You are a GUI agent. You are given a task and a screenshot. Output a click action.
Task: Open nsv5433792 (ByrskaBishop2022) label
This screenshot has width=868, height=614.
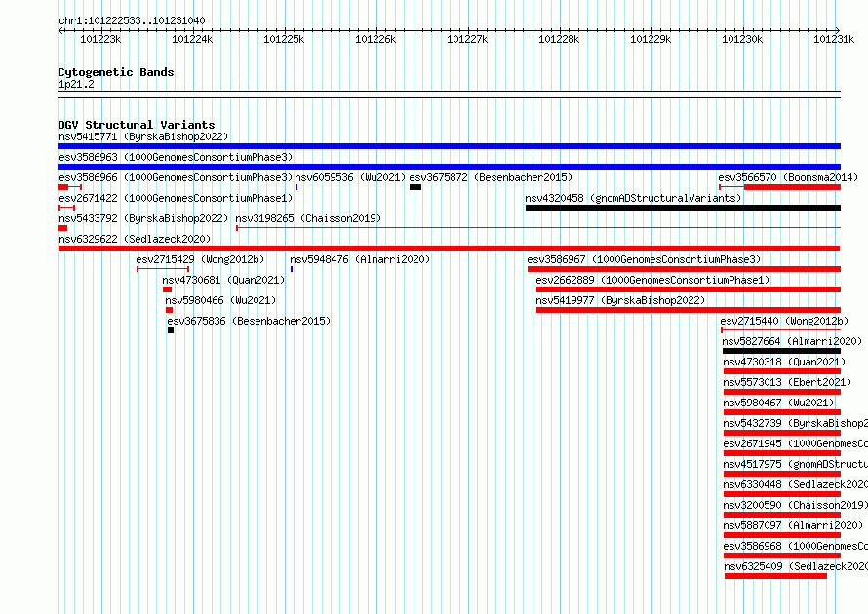point(143,218)
